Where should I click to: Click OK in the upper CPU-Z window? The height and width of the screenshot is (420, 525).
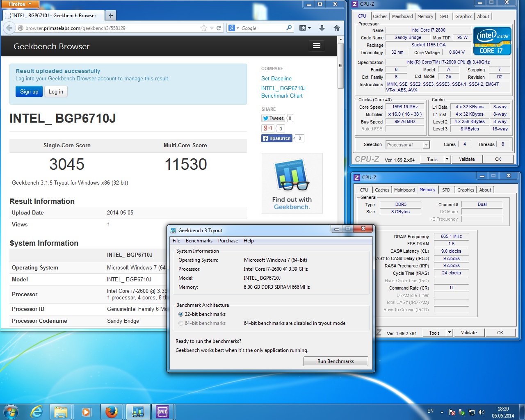(x=498, y=159)
